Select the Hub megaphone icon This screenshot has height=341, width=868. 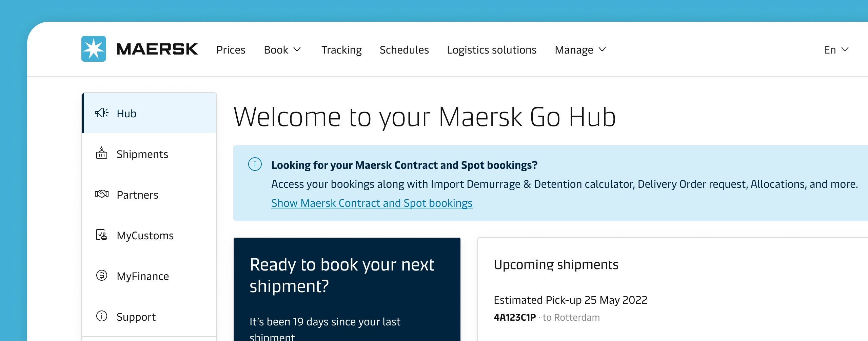coord(101,113)
